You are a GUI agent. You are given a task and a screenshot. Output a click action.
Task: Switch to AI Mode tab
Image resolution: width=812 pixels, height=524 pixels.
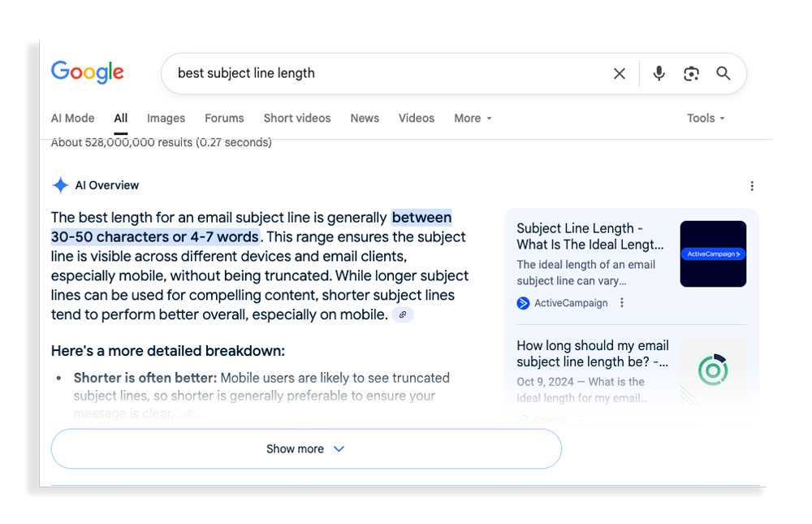tap(72, 119)
